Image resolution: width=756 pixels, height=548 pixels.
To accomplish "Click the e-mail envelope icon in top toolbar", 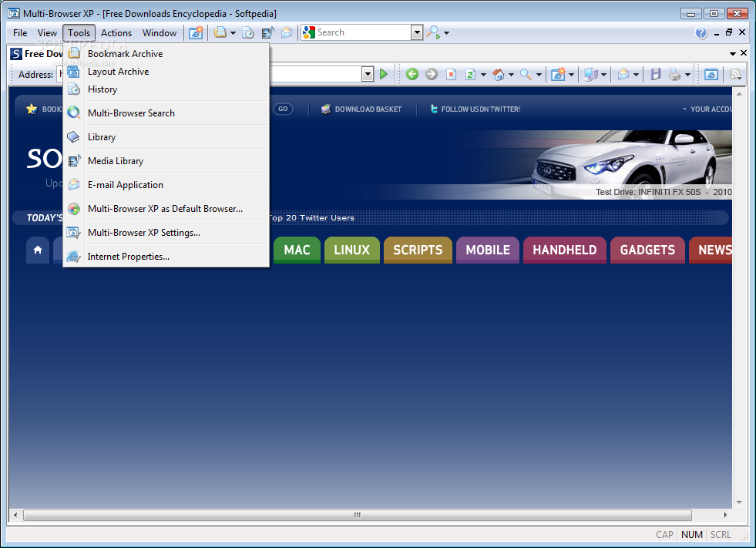I will (287, 33).
